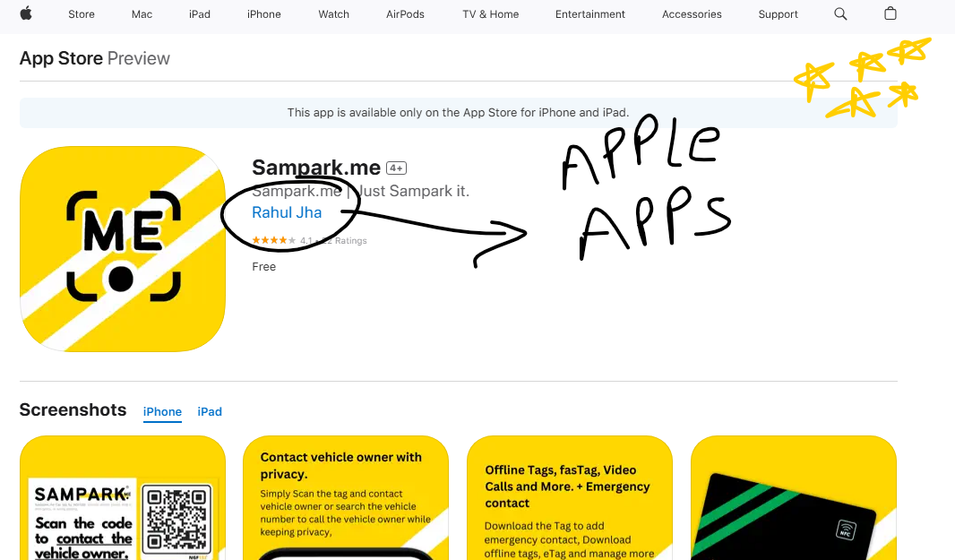Click the Screenshots section heading

coord(73,410)
